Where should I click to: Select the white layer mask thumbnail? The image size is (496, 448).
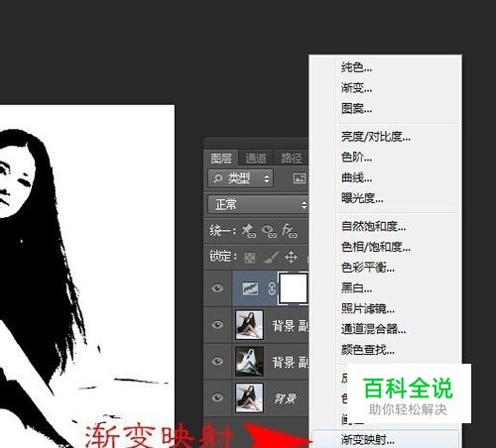(x=294, y=287)
